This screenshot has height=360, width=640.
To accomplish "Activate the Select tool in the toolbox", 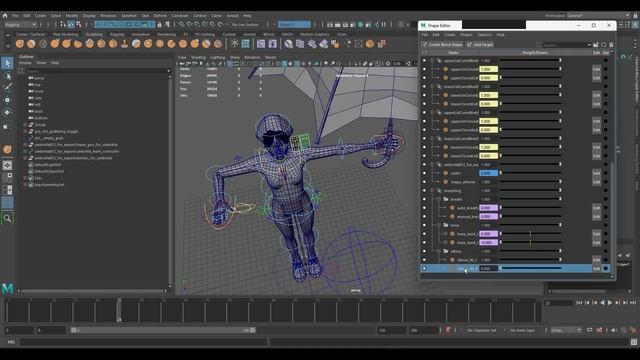I will 7,63.
